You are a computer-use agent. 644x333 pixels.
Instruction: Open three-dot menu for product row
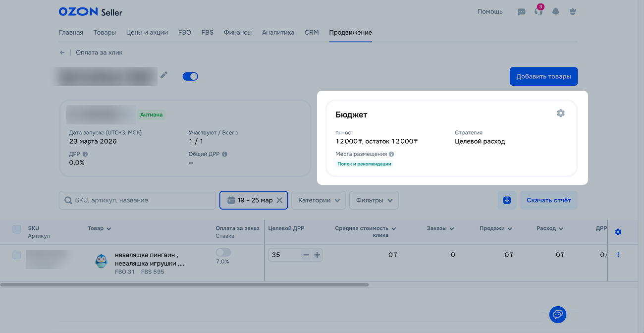point(618,255)
